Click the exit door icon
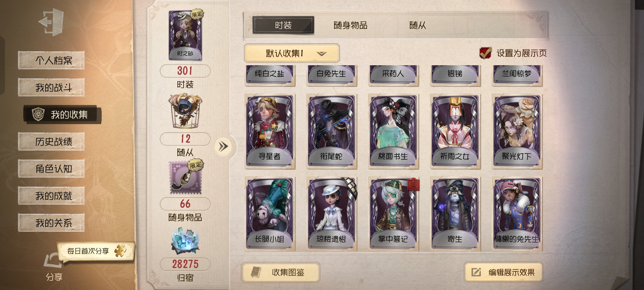Screen dimensions: 644x290 coord(51,22)
